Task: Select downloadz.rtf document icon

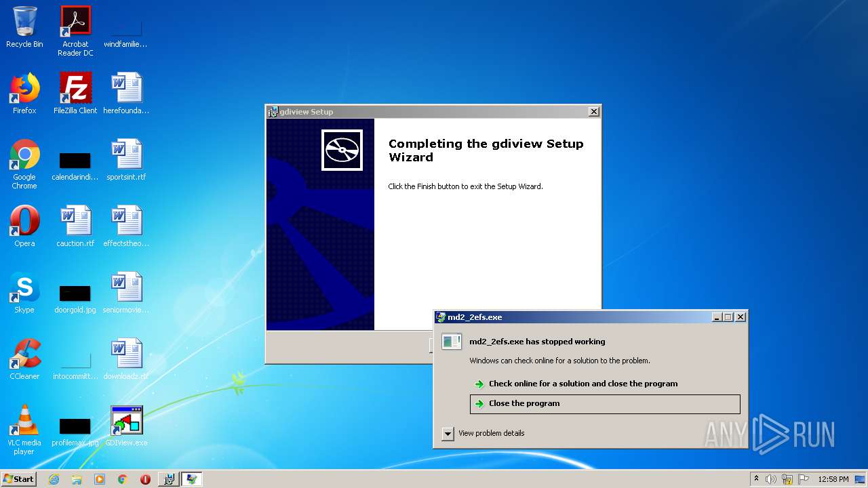Action: point(126,359)
